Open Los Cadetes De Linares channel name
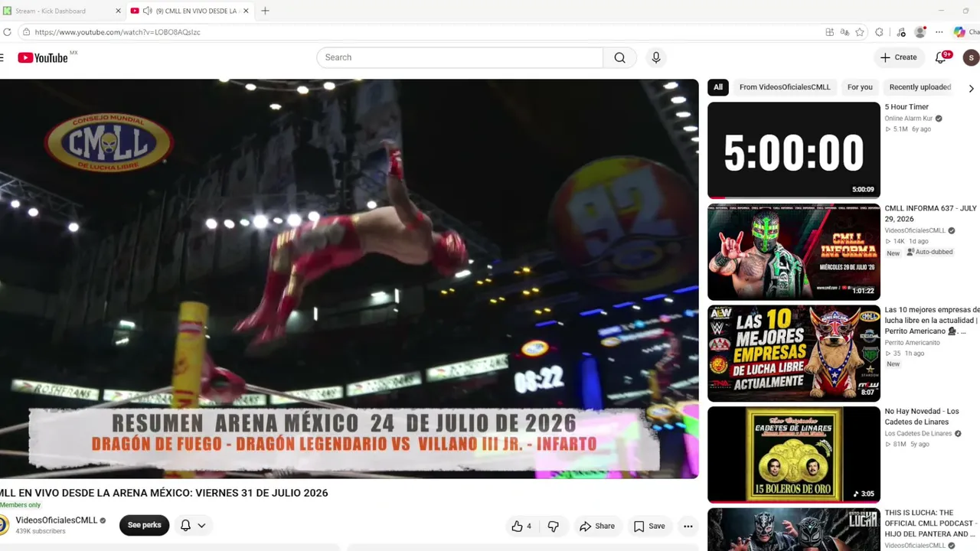This screenshot has height=551, width=980. 918,434
